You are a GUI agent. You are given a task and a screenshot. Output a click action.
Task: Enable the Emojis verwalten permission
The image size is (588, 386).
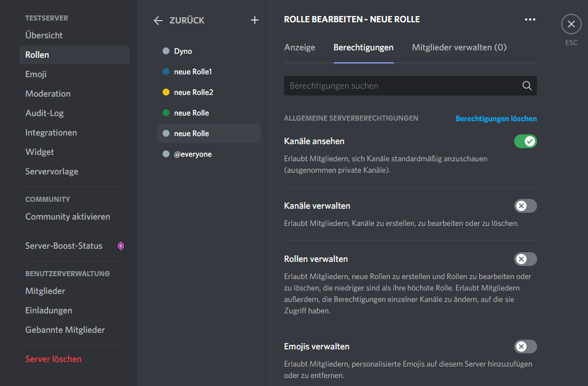[x=525, y=347]
